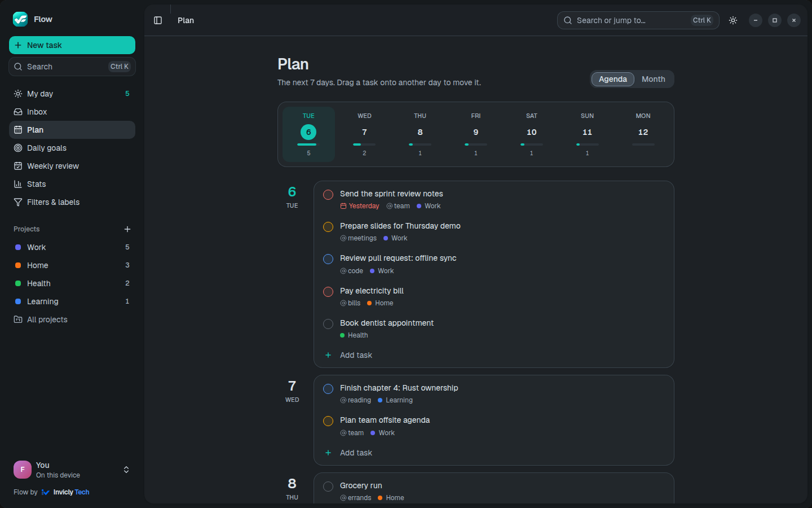Complete Plan team offsite agenda
The height and width of the screenshot is (508, 812).
pyautogui.click(x=328, y=421)
